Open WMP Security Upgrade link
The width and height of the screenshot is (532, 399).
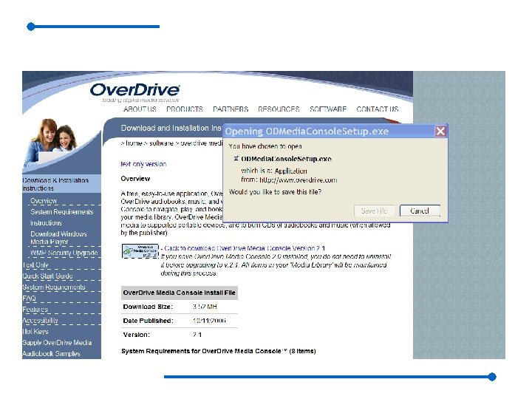pos(64,253)
